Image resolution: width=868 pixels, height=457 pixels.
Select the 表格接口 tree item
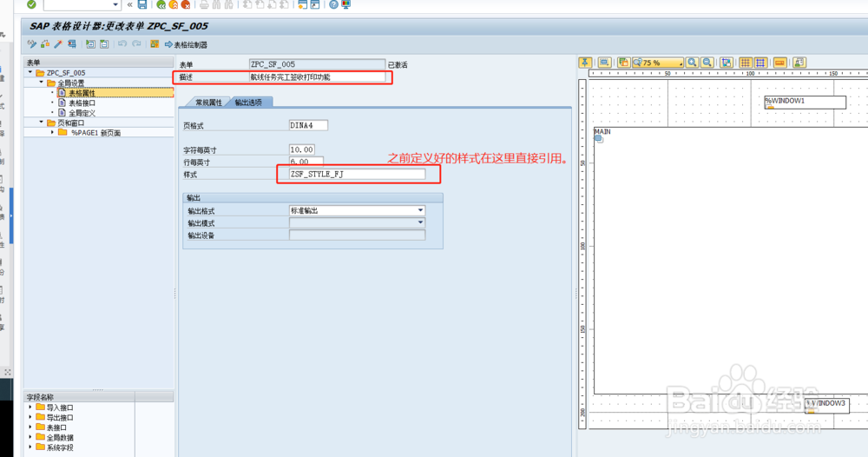tap(82, 103)
